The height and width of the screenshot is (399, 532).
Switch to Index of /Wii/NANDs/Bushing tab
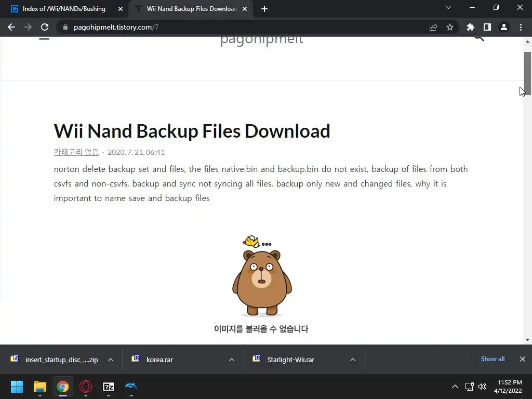tap(64, 9)
